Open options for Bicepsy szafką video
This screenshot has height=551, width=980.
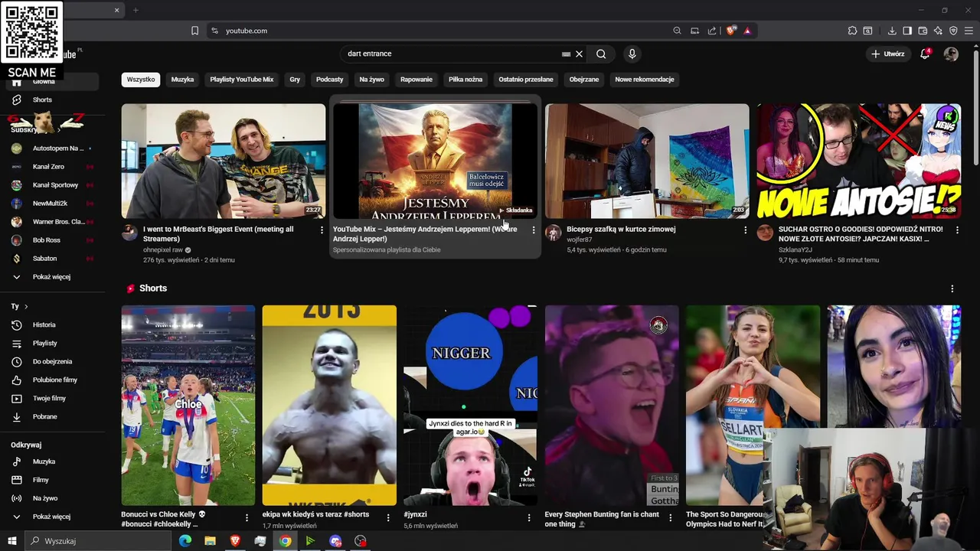(x=746, y=230)
